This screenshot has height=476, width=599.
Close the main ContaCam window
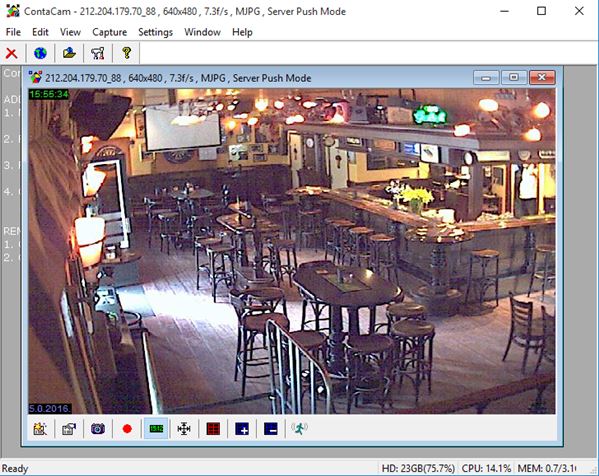pyautogui.click(x=579, y=11)
